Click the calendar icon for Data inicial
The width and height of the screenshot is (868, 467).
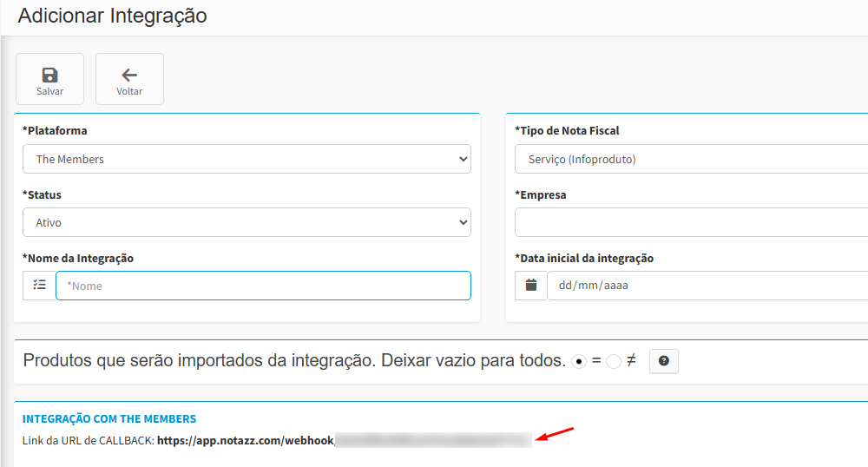(x=531, y=286)
